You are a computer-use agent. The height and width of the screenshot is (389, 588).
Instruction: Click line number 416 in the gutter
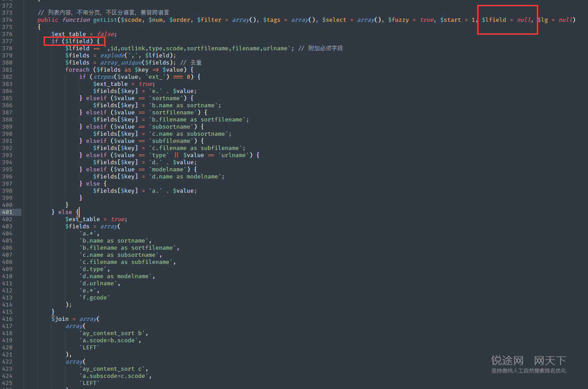pyautogui.click(x=7, y=319)
